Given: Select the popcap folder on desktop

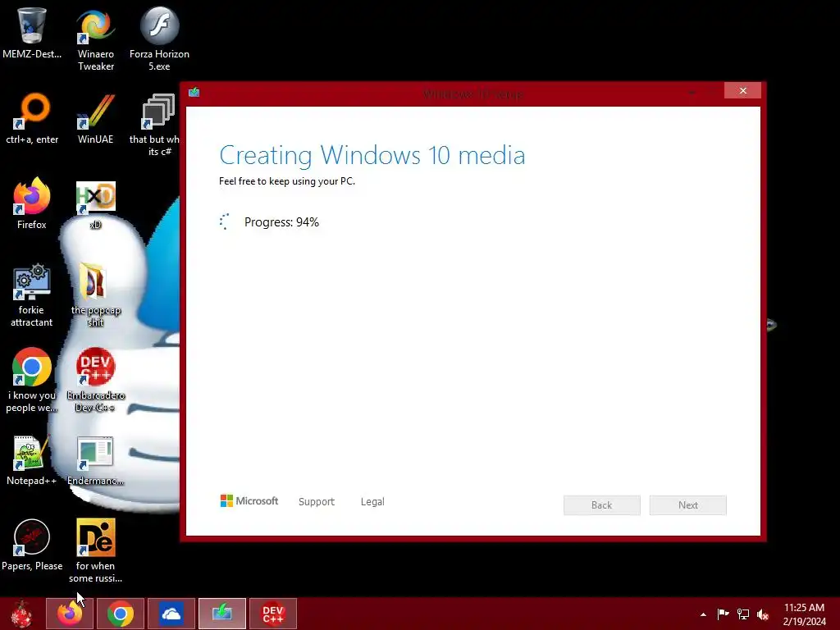Looking at the screenshot, I should [95, 295].
